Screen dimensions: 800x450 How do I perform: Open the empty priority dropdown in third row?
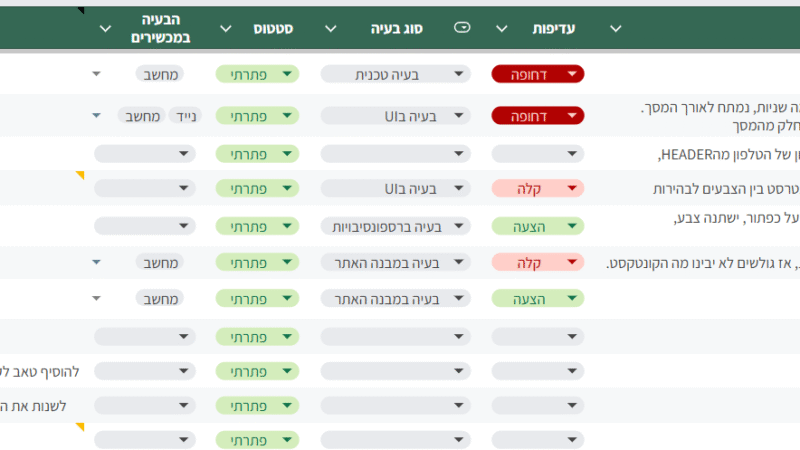pyautogui.click(x=538, y=154)
